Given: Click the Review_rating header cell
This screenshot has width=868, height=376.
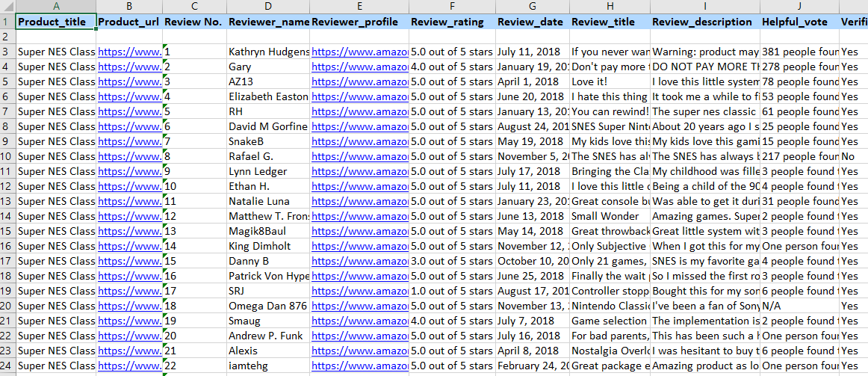Looking at the screenshot, I should [x=452, y=22].
